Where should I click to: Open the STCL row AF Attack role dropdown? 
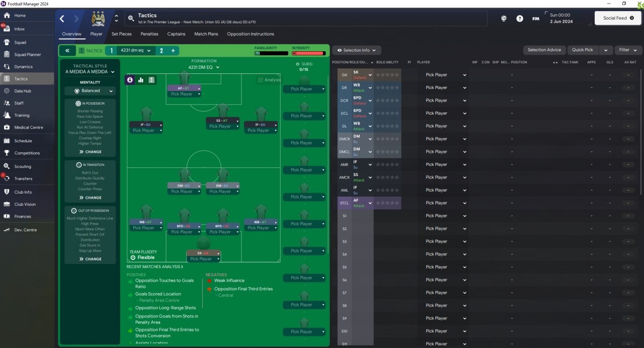(x=362, y=203)
